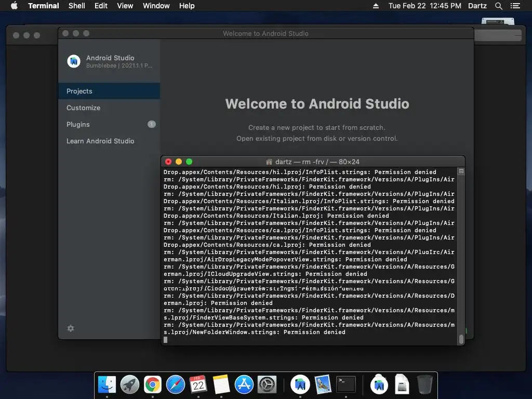This screenshot has height=399, width=532.
Task: Open the Window menu
Action: 156,6
